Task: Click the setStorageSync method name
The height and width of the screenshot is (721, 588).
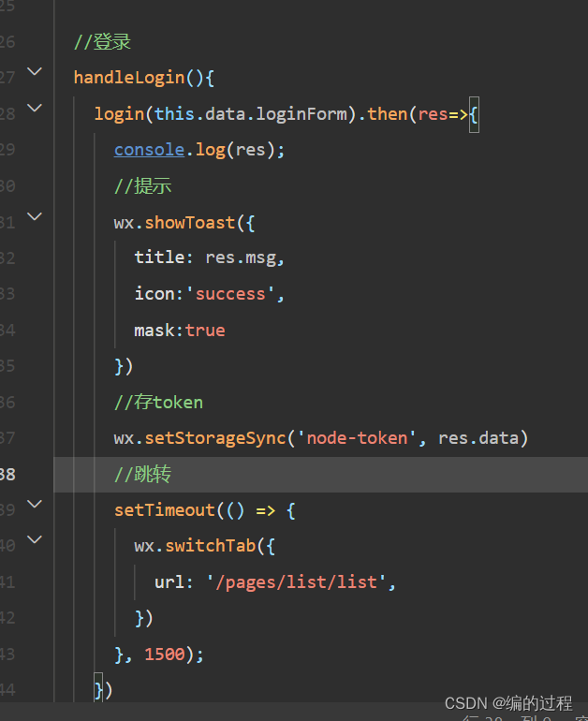Action: 215,438
